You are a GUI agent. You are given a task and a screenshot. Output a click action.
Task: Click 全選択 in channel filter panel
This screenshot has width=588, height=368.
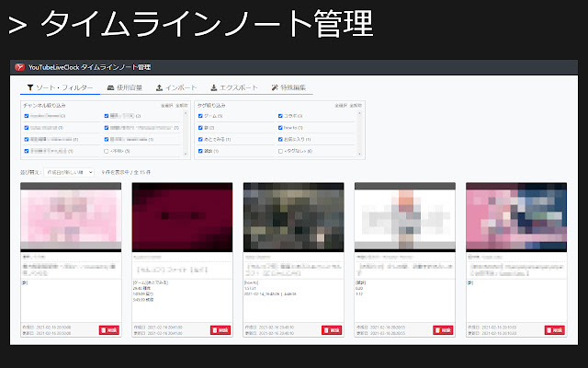(166, 106)
